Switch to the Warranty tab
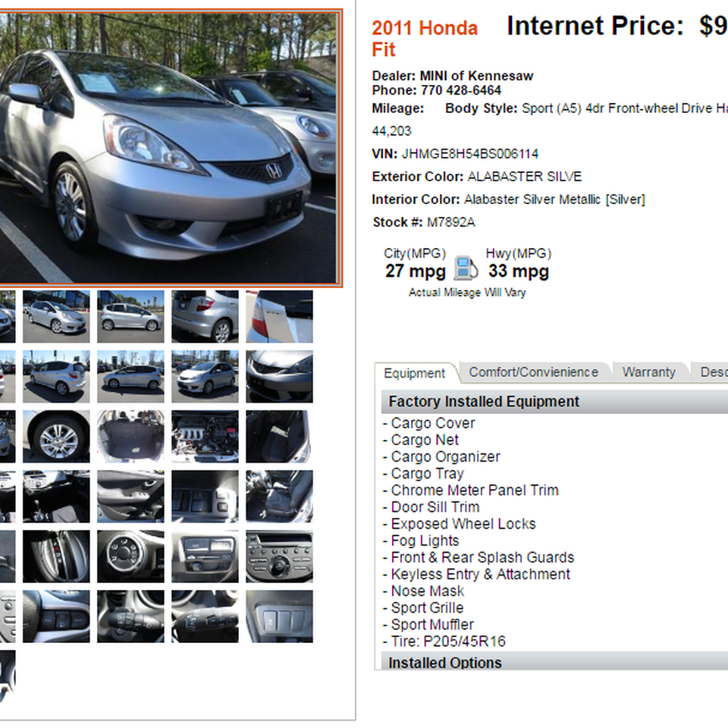This screenshot has height=728, width=728. [648, 372]
